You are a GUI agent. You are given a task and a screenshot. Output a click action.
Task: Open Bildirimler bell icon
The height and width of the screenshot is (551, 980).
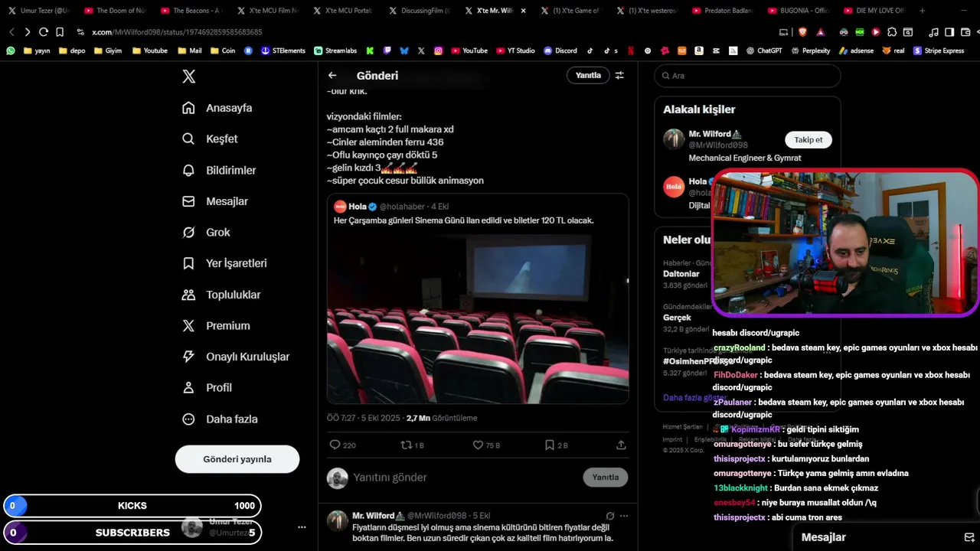click(x=188, y=170)
